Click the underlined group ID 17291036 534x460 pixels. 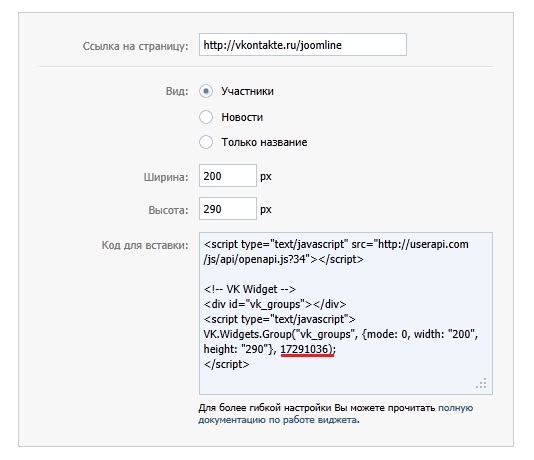(x=304, y=349)
